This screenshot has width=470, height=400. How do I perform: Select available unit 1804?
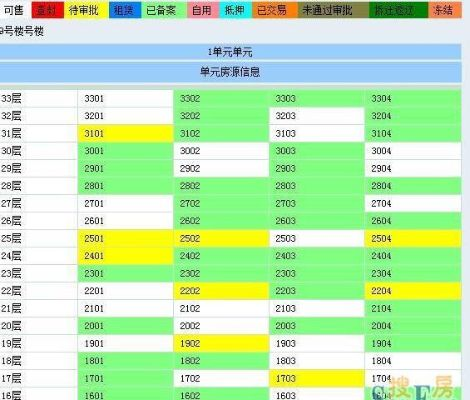[x=413, y=361]
